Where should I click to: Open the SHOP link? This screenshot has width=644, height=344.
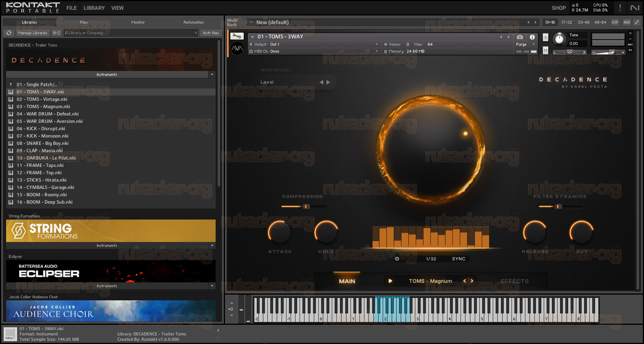click(559, 8)
